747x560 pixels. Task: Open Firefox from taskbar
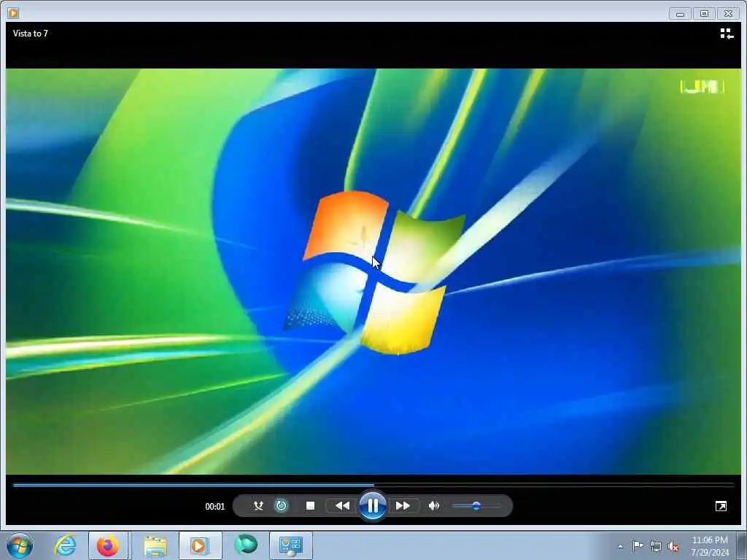click(108, 545)
